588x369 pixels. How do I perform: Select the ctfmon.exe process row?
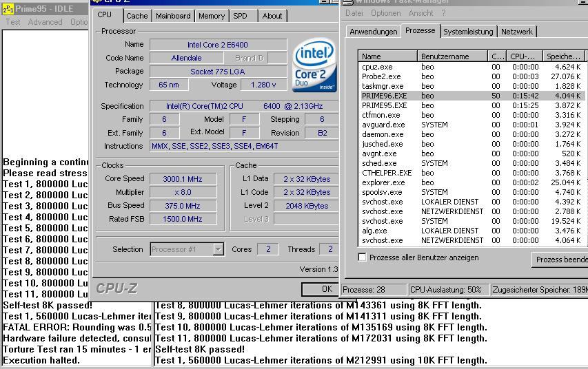tap(472, 115)
